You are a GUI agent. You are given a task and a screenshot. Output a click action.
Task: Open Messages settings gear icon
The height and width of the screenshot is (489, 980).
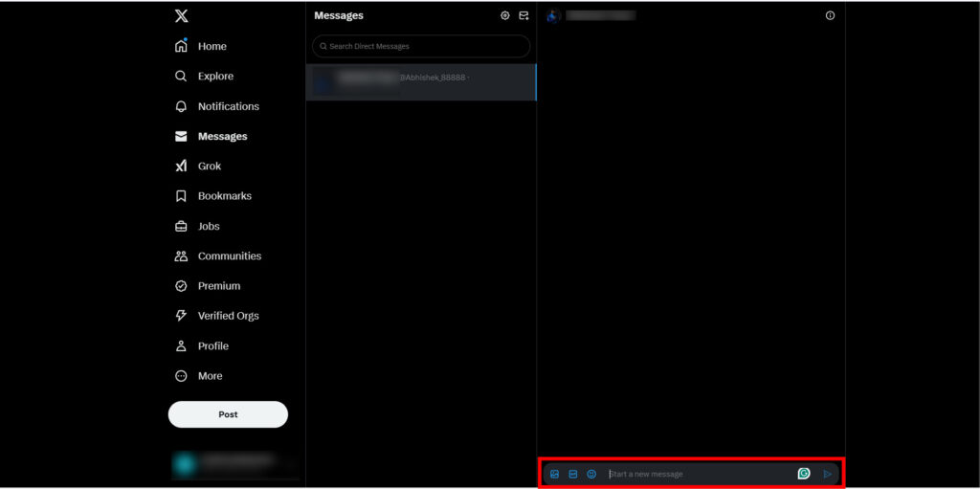tap(505, 15)
